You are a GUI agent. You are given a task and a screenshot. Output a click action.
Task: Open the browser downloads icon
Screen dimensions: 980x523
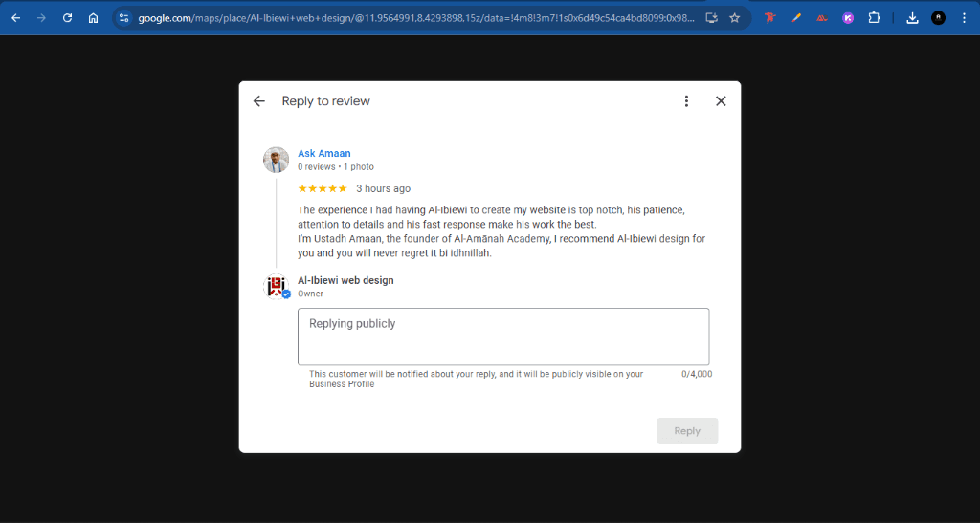coord(912,18)
